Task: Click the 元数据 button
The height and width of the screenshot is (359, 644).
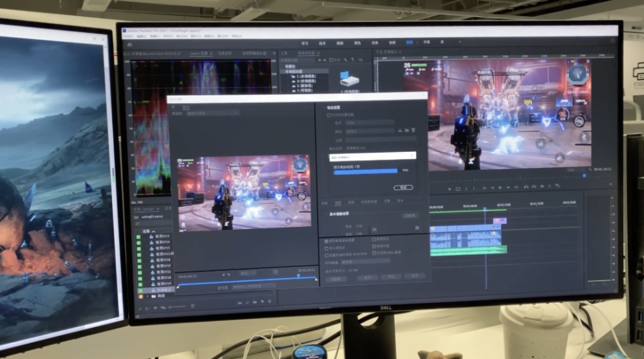Action: point(336,279)
